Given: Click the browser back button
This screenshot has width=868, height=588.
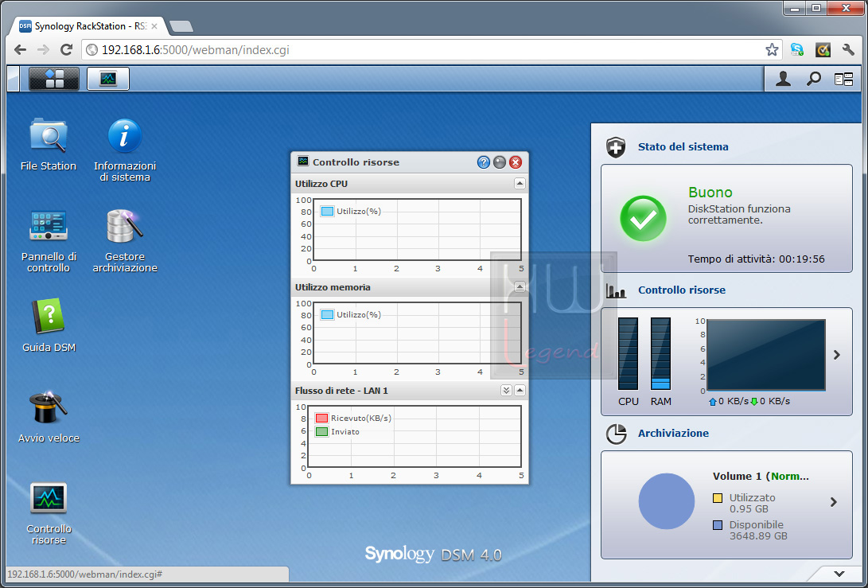Looking at the screenshot, I should [21, 50].
